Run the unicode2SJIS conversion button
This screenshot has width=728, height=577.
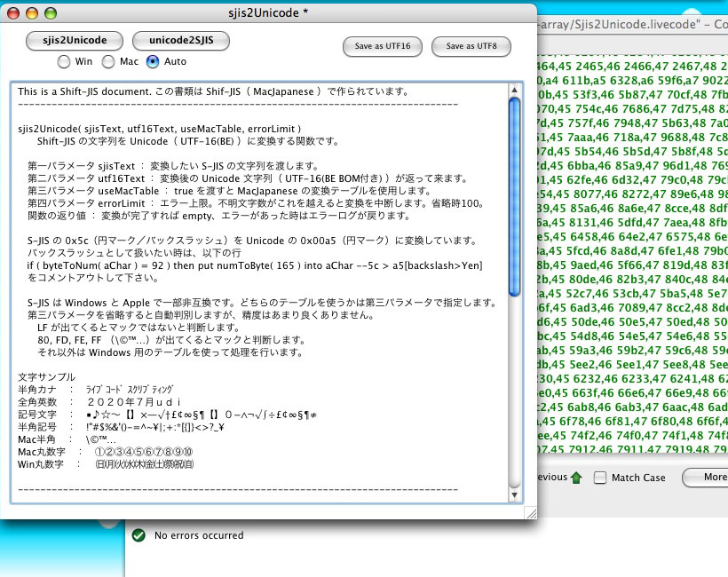[181, 40]
